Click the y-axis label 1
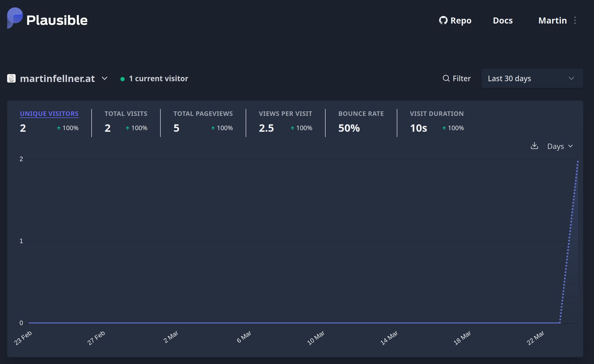Image resolution: width=594 pixels, height=364 pixels. tap(21, 241)
